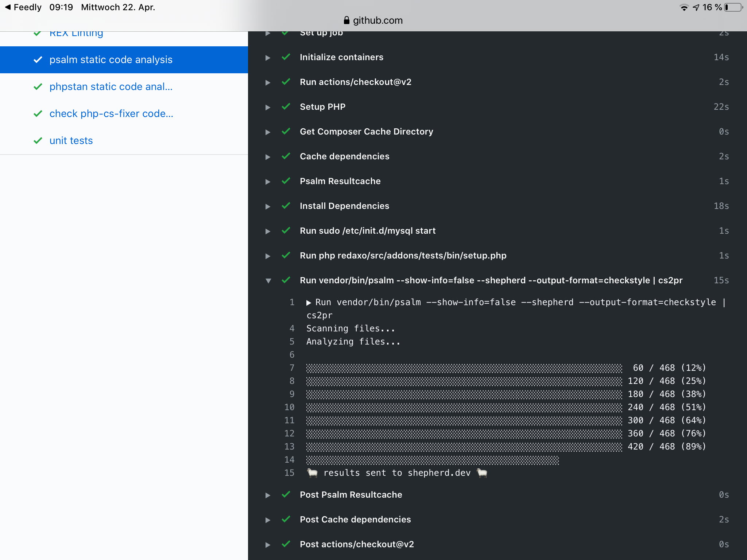The height and width of the screenshot is (560, 747).
Task: Click the check icon beside Post Psalm Resultcache
Action: (x=286, y=495)
